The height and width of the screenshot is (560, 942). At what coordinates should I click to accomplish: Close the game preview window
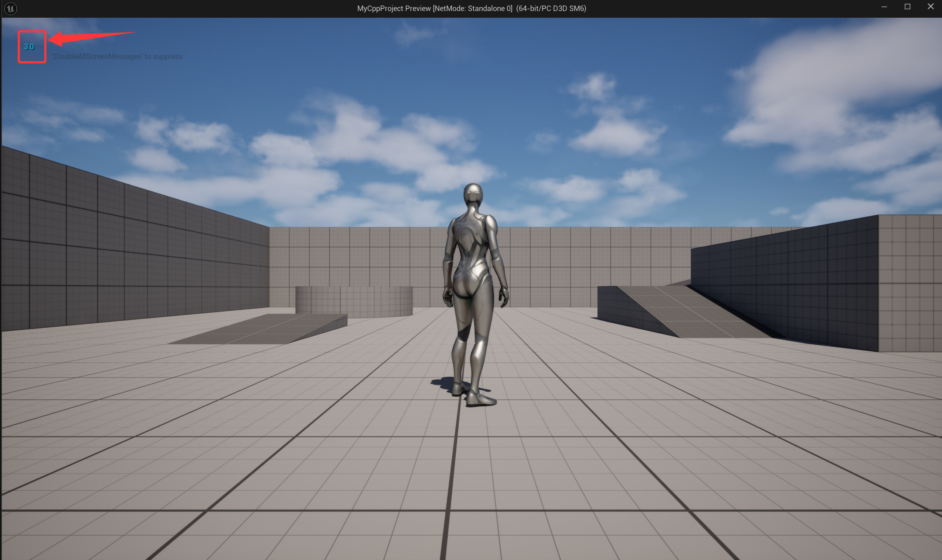pos(930,7)
